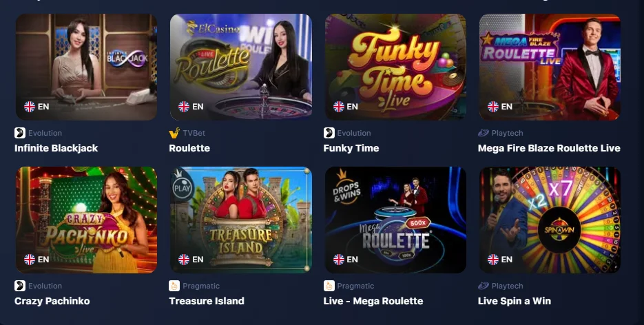
Task: Click Playtech icon above Live Spin a Win
Action: [x=484, y=286]
